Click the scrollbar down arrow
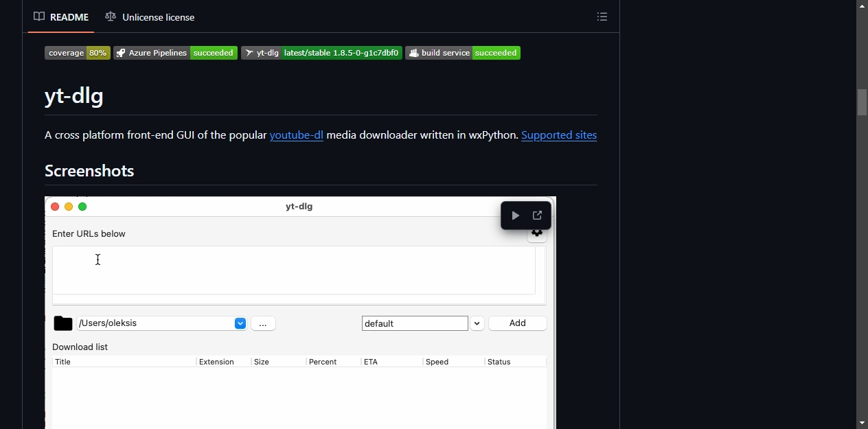 tap(863, 423)
